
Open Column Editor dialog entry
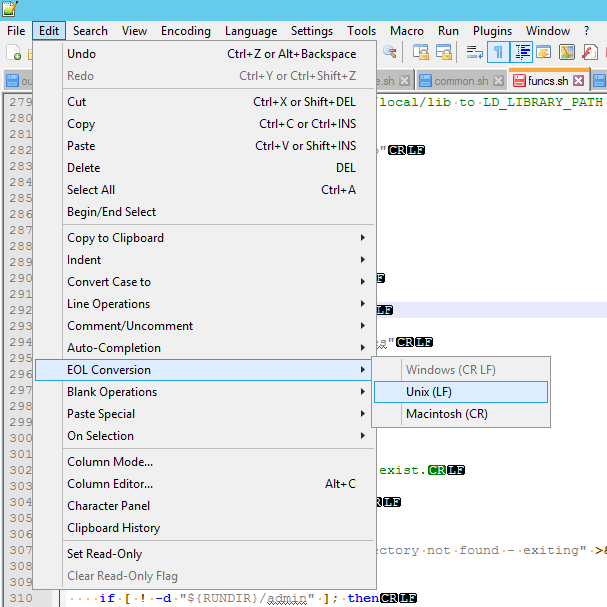[110, 484]
